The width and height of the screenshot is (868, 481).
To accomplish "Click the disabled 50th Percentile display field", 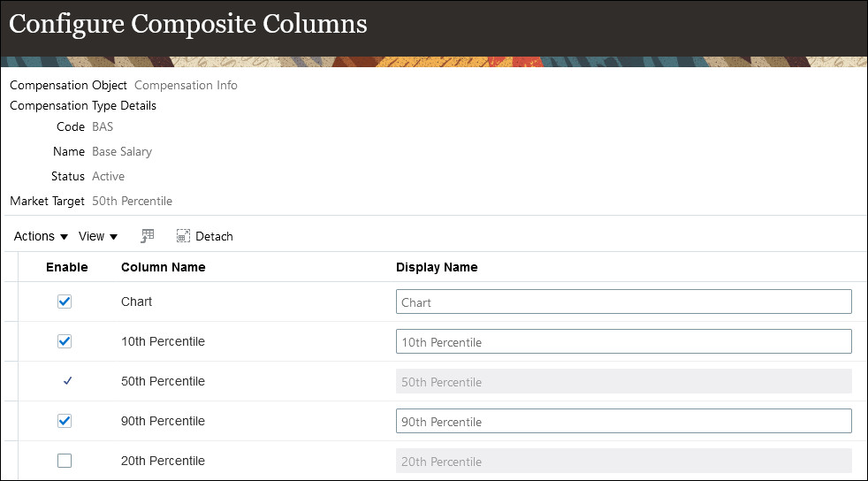I will click(x=623, y=381).
